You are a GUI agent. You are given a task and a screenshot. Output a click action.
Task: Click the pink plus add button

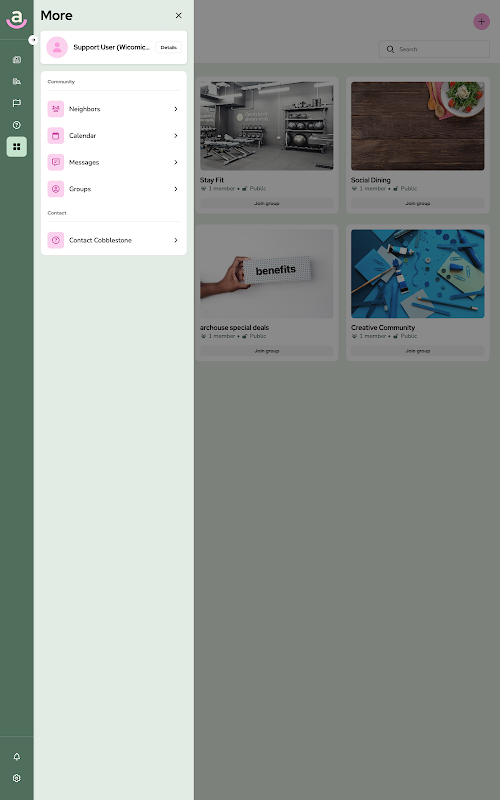pos(481,21)
